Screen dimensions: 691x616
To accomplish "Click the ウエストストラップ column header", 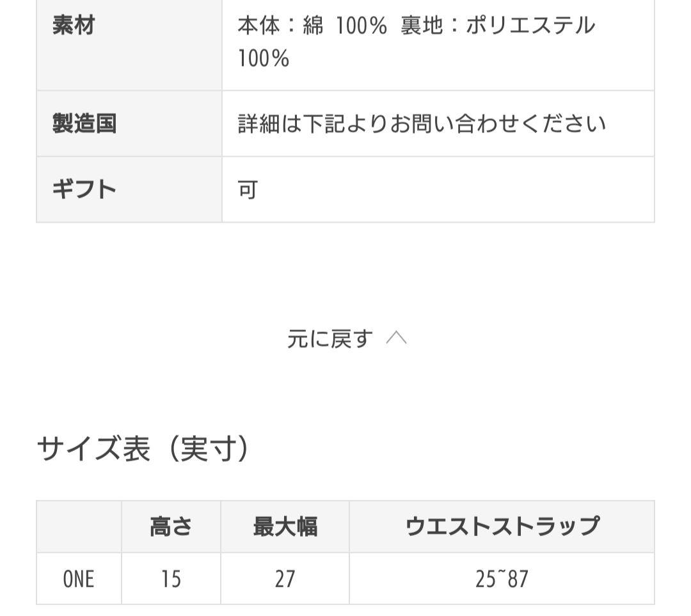I will (502, 526).
